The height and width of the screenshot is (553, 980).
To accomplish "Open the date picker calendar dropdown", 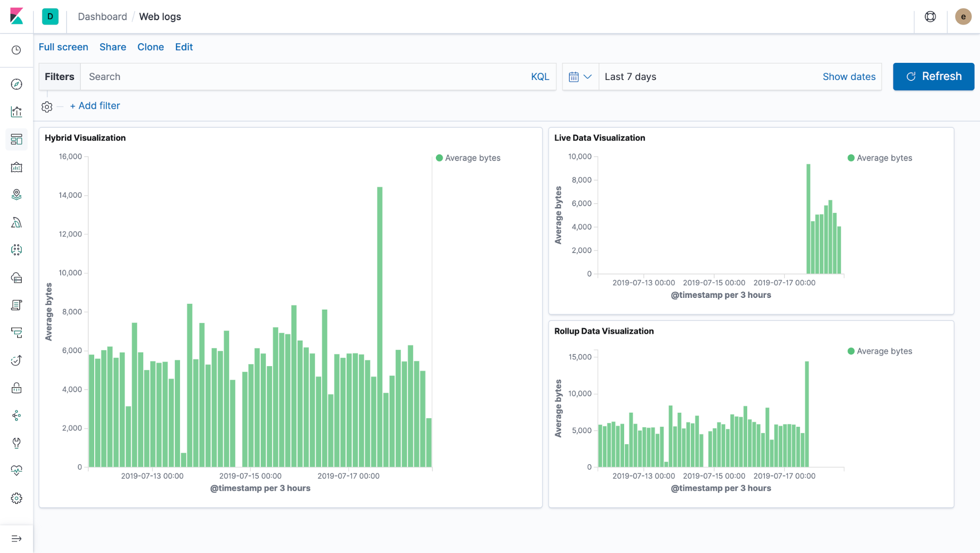I will [x=580, y=77].
